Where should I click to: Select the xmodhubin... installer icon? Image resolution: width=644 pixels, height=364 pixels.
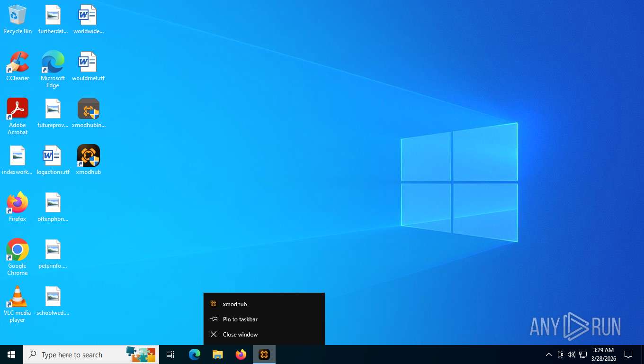point(89,114)
